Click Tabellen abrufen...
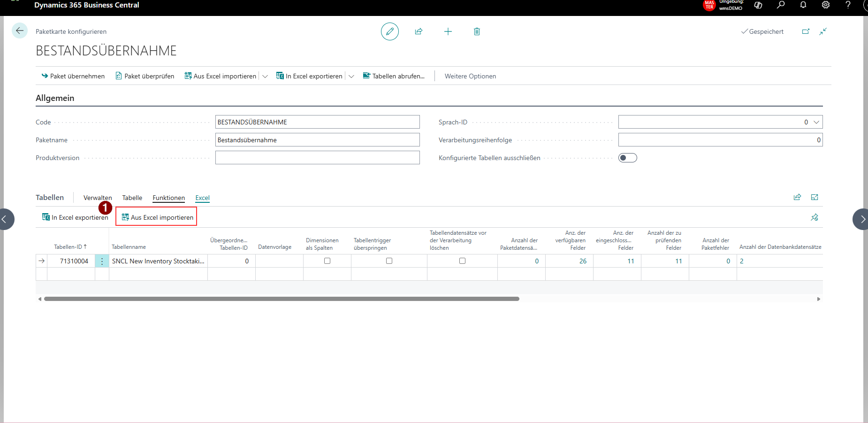 point(394,76)
